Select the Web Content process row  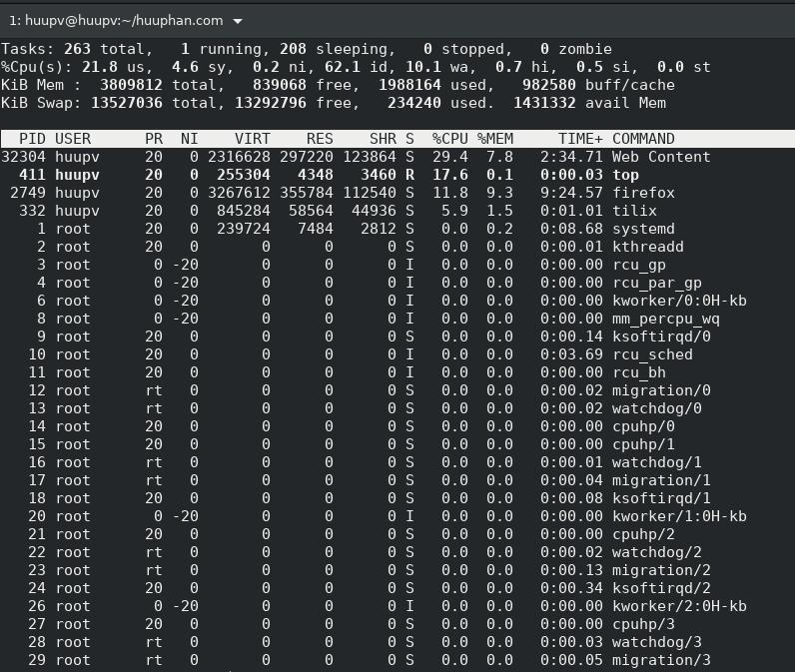[397, 157]
